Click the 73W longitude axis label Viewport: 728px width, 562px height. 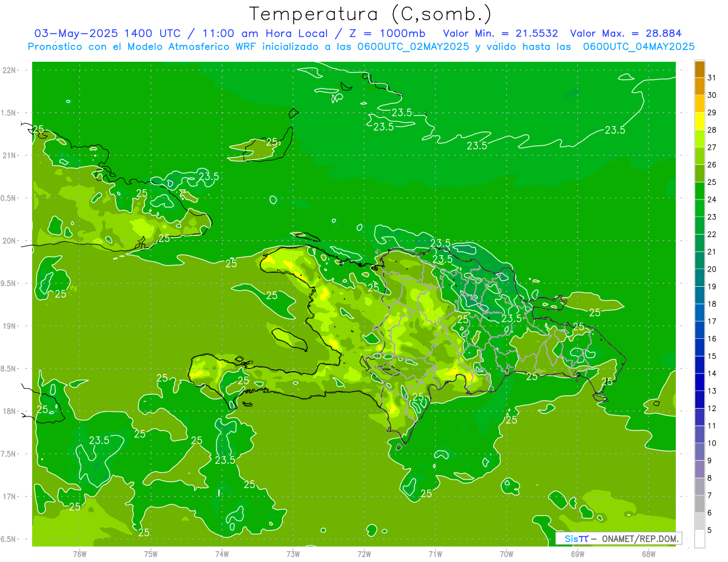coord(293,554)
